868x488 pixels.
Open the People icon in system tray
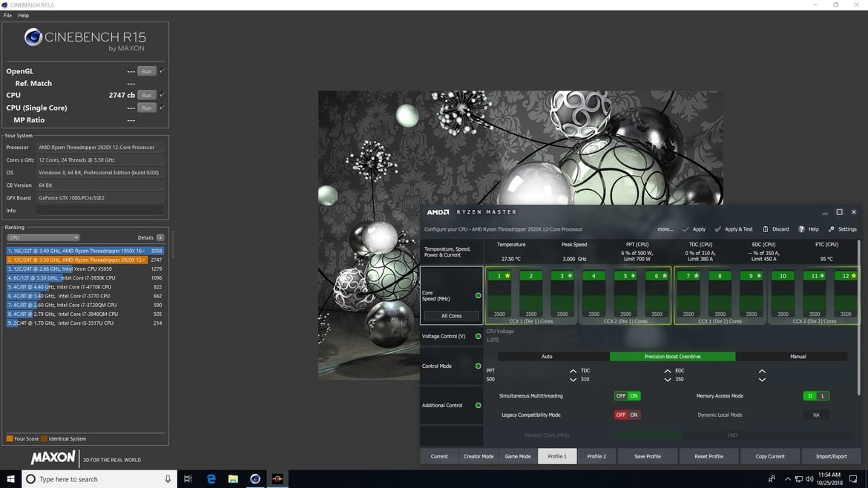(x=771, y=478)
